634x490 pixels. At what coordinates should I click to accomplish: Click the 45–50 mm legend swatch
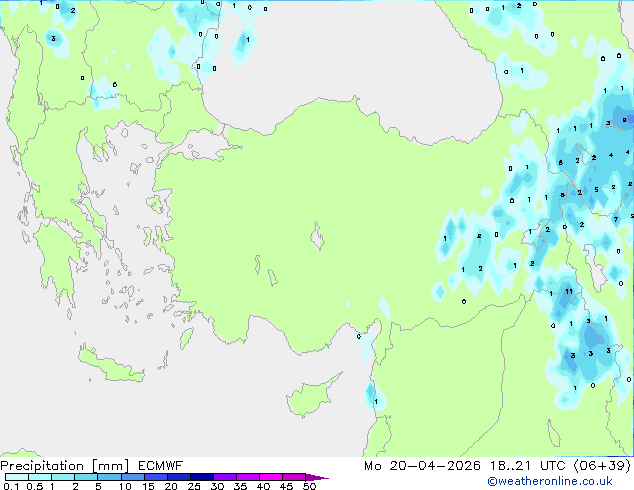point(294,477)
